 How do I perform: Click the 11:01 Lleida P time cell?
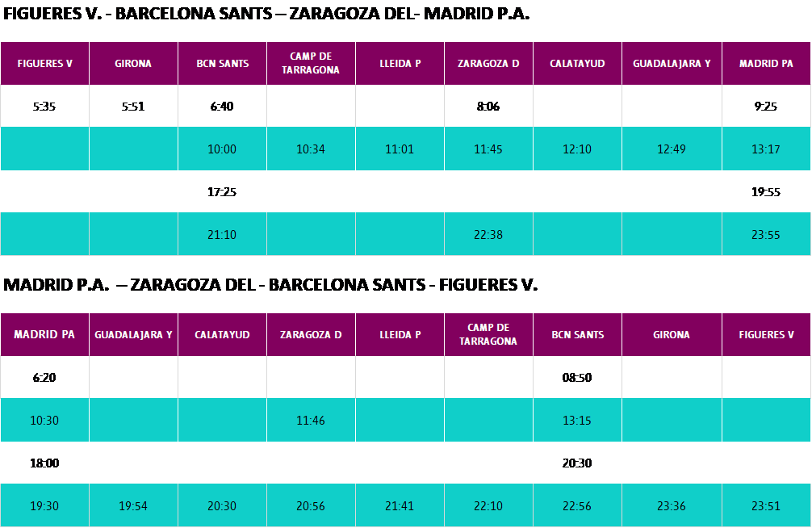tap(400, 149)
